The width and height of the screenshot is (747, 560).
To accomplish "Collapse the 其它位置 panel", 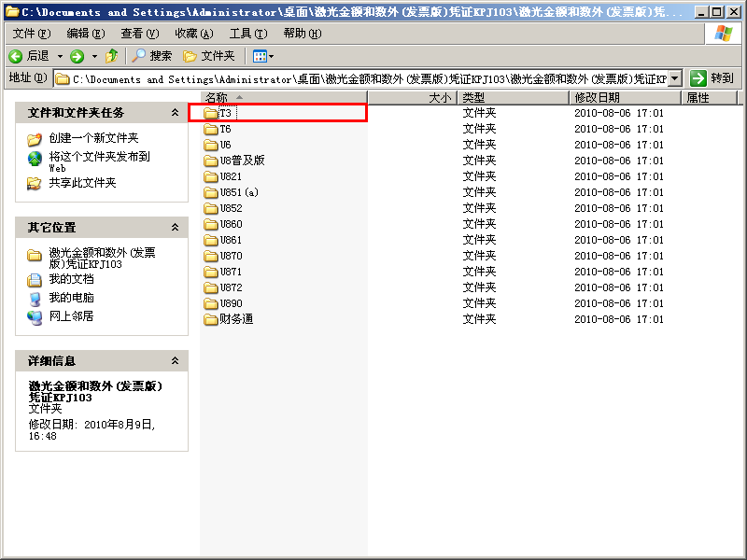I will click(175, 227).
